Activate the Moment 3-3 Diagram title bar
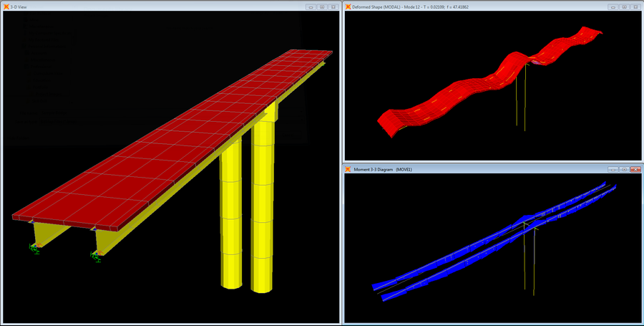The width and height of the screenshot is (644, 326). [x=501, y=170]
